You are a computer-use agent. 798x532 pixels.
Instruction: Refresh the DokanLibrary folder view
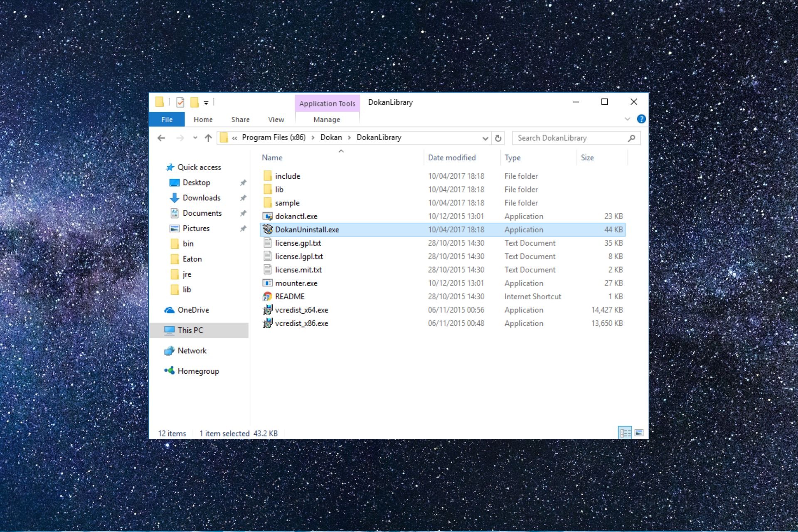pyautogui.click(x=498, y=138)
